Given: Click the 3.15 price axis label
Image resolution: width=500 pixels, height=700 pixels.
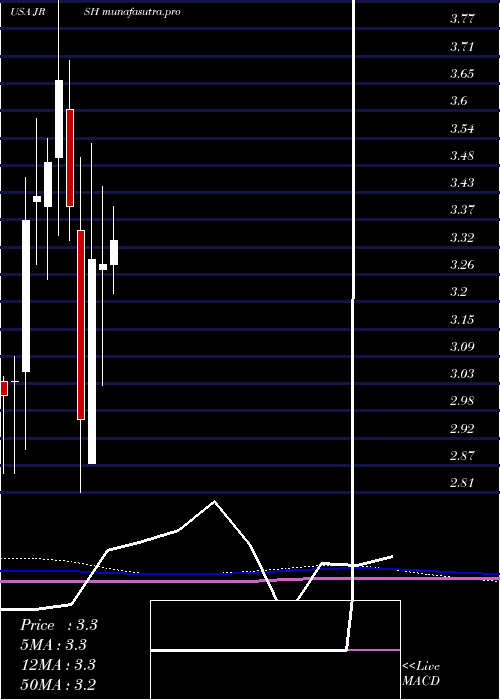Looking at the screenshot, I should tap(462, 320).
